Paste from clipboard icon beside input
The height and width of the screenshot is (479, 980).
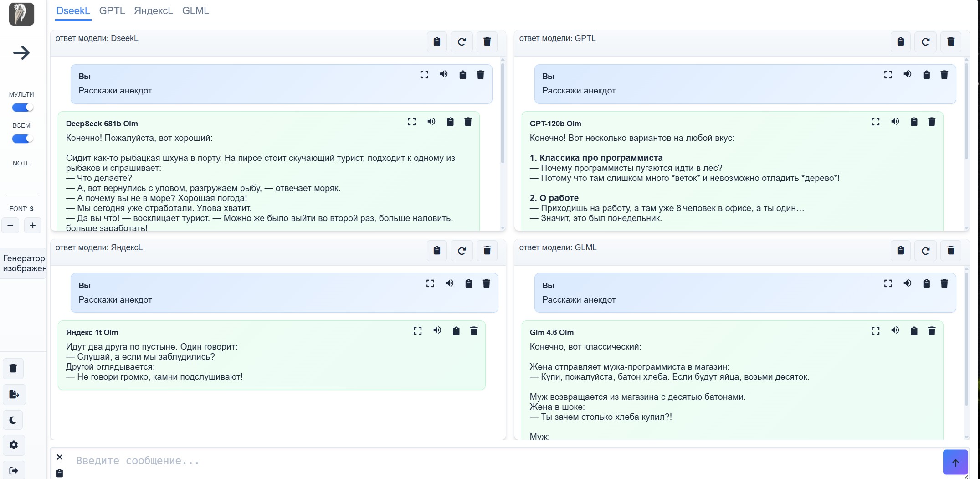click(60, 473)
